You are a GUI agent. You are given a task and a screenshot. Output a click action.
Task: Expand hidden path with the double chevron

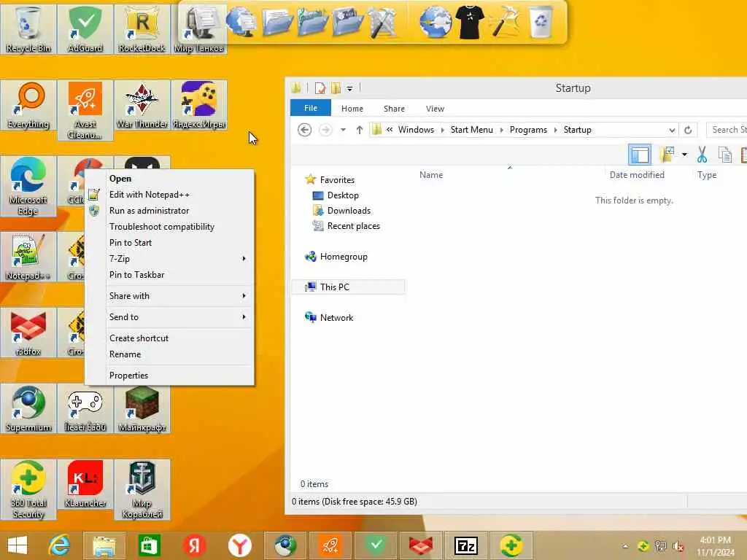pyautogui.click(x=390, y=130)
